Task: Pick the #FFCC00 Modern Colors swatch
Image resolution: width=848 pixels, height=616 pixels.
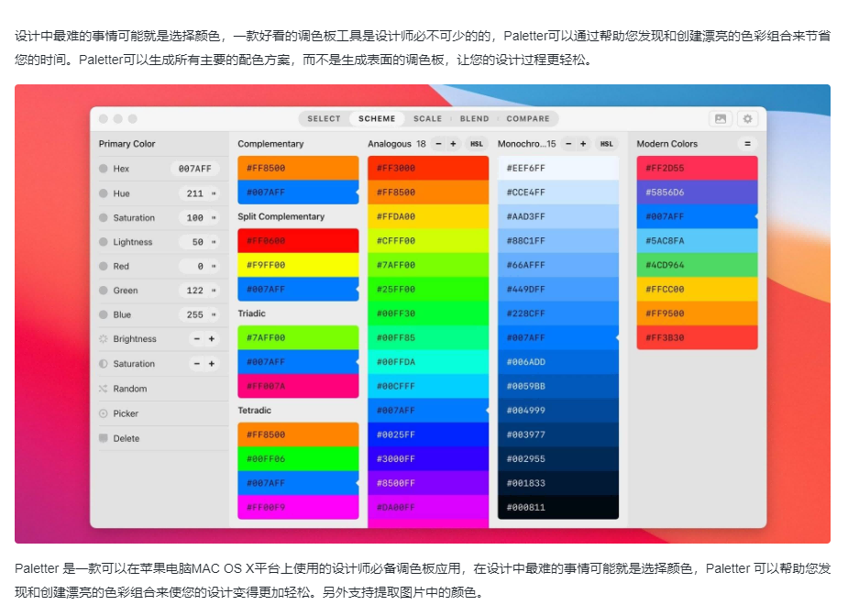Action: [697, 290]
